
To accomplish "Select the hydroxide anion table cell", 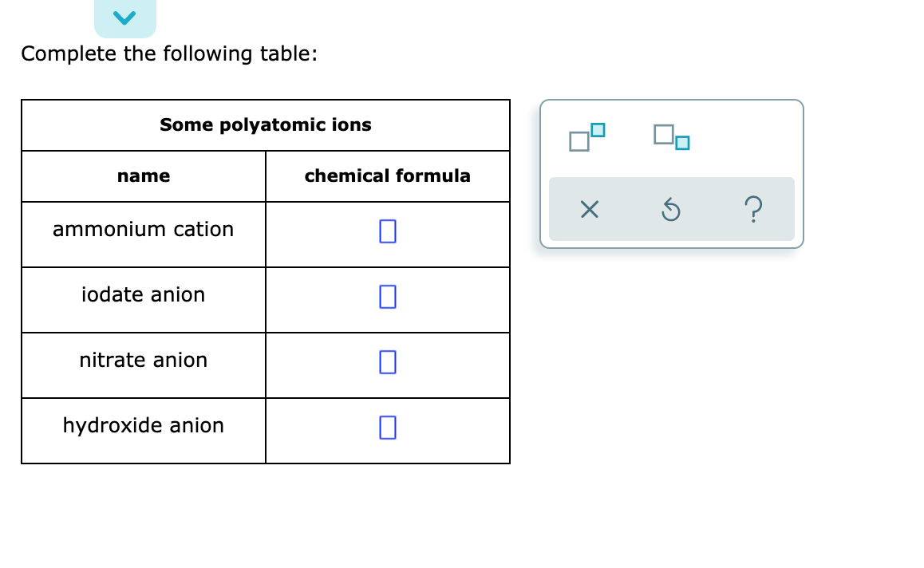I will (144, 426).
